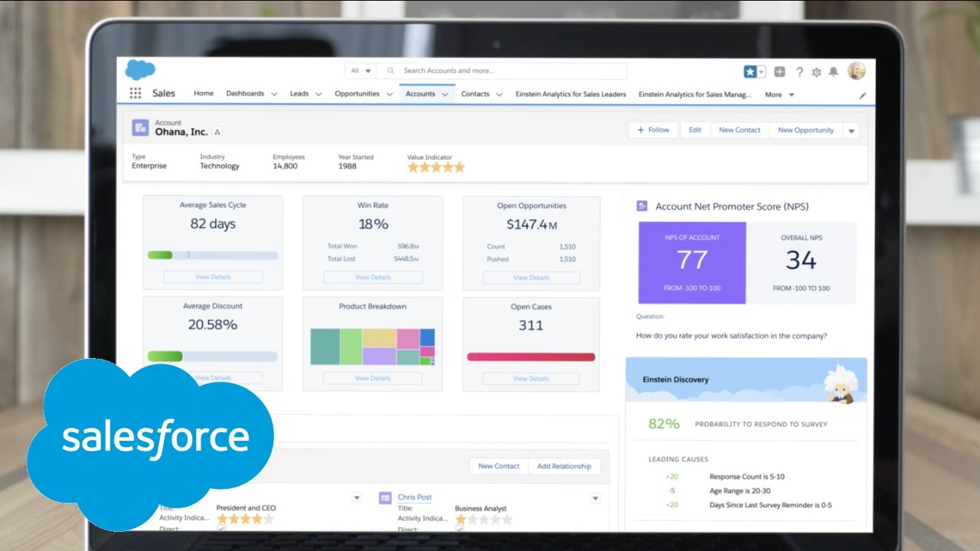Click the Einstein mascot in Einstein Discovery
980x551 pixels.
(840, 383)
